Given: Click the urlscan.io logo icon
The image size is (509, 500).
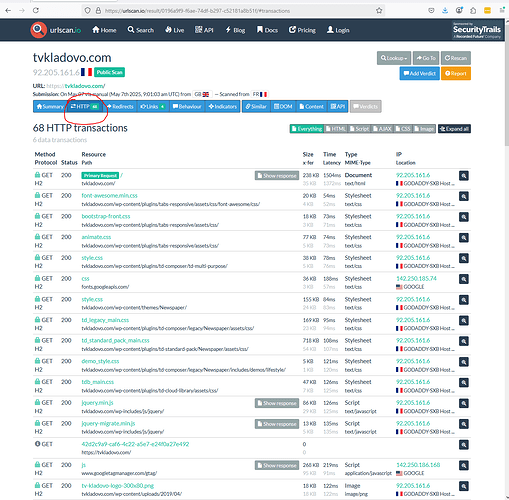Looking at the screenshot, I should coord(38,30).
